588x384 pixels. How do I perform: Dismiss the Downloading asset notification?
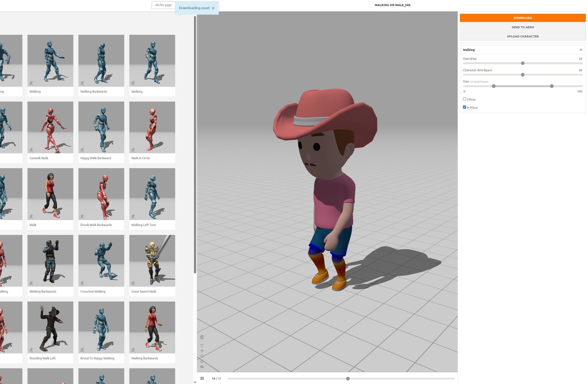click(213, 8)
